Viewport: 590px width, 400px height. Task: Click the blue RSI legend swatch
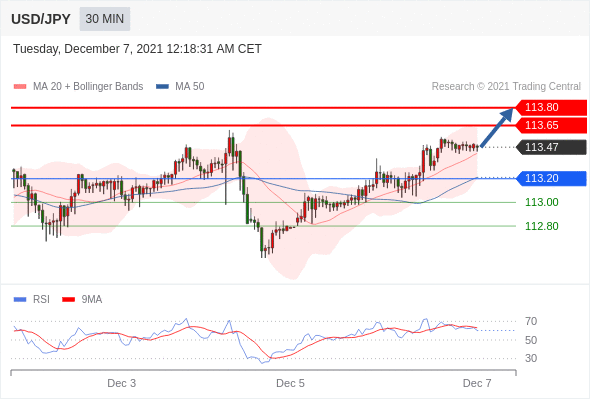tap(20, 300)
